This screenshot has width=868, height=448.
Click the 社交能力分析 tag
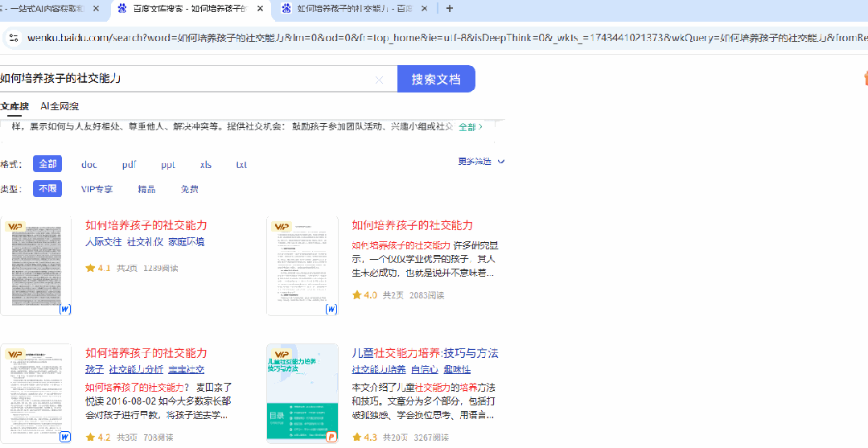click(x=136, y=369)
